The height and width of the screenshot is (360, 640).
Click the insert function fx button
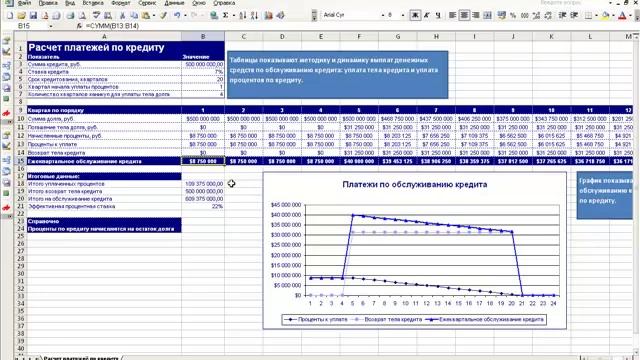click(x=79, y=26)
